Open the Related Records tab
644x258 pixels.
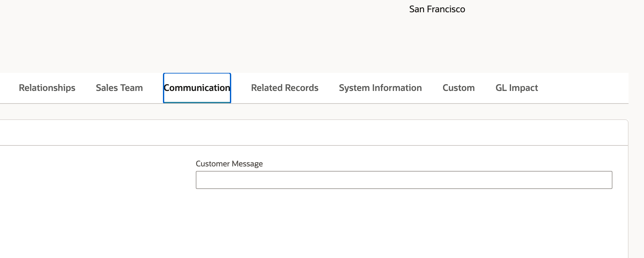pos(285,88)
